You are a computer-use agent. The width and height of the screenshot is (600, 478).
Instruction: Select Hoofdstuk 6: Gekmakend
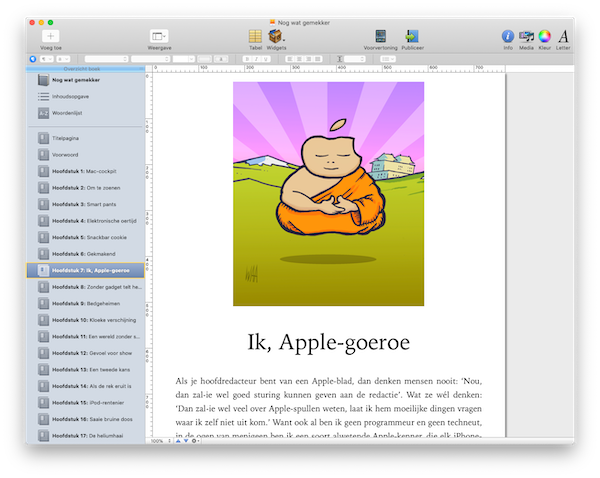point(85,254)
